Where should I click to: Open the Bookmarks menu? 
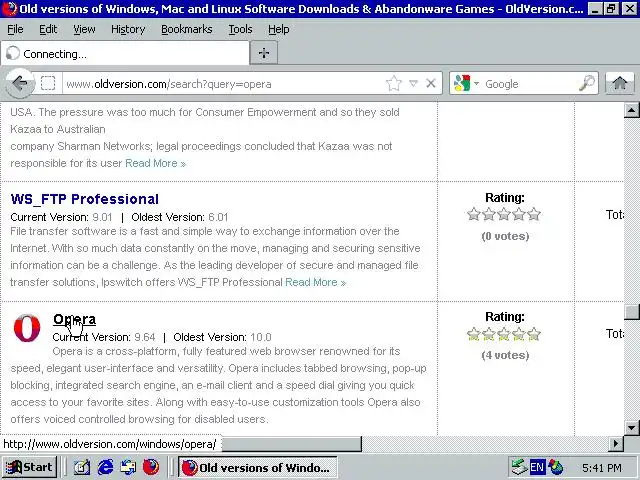point(187,29)
